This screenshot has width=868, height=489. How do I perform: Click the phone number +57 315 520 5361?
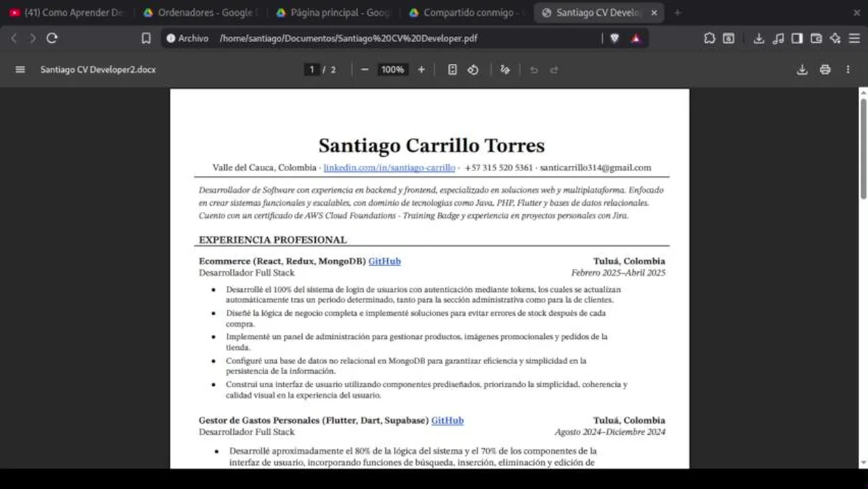click(499, 168)
